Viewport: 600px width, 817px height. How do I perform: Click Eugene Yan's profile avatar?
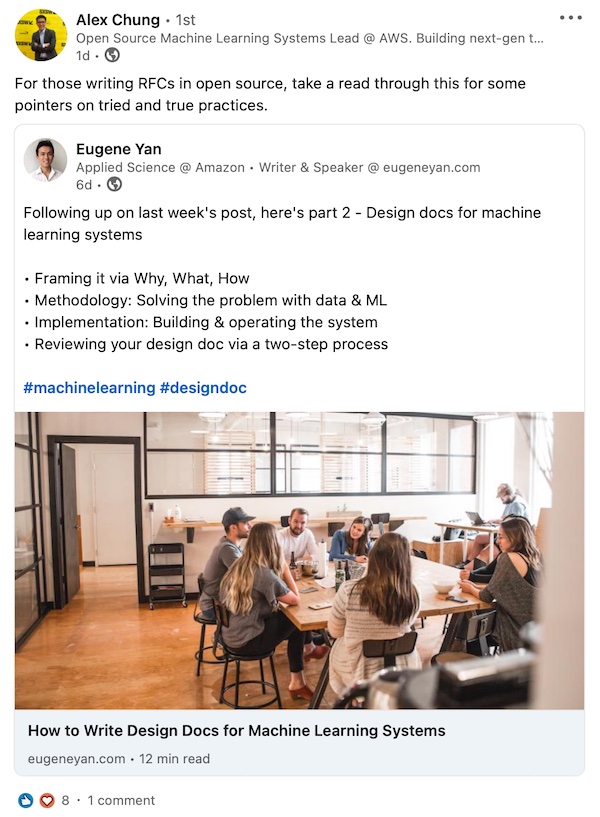coord(45,160)
